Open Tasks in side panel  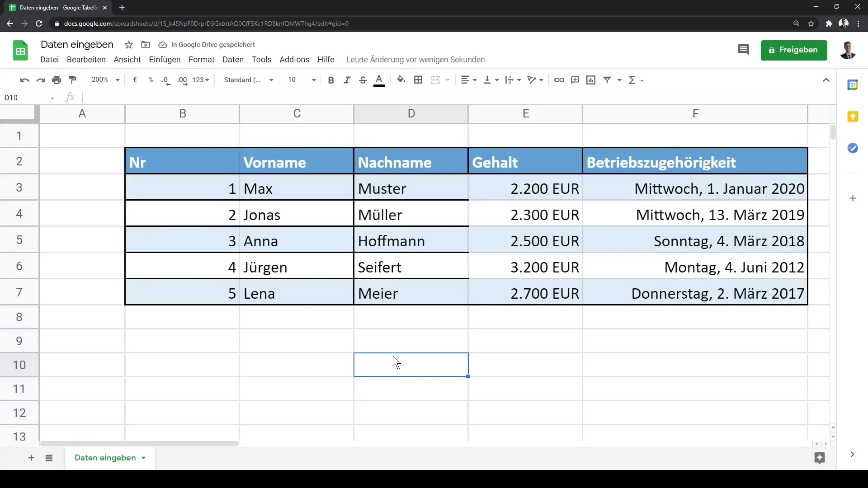853,148
